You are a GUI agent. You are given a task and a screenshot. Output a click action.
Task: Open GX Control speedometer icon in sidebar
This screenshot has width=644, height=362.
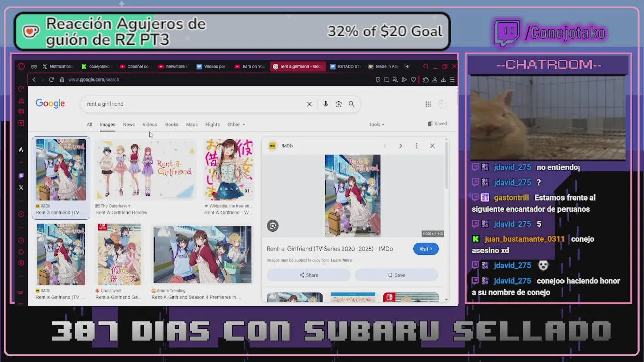(x=21, y=89)
